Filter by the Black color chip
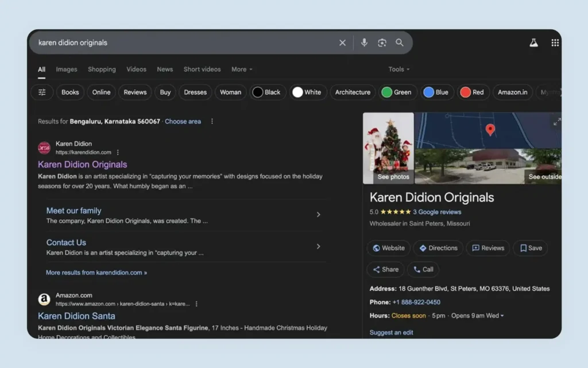Screen dimensions: 588x368 [x=268, y=92]
